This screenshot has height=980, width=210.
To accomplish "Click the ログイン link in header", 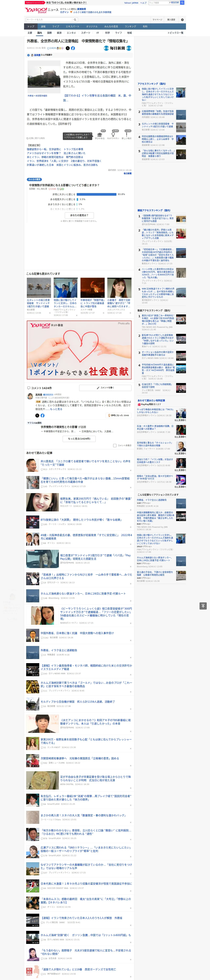I will (64, 12).
